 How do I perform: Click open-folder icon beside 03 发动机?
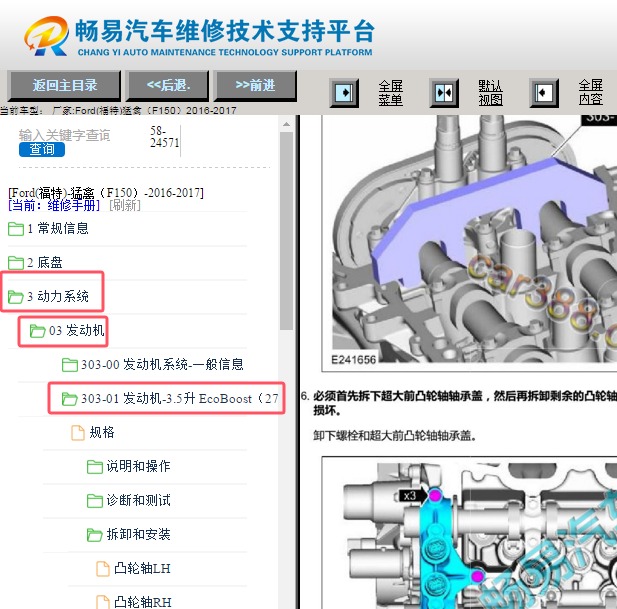38,331
